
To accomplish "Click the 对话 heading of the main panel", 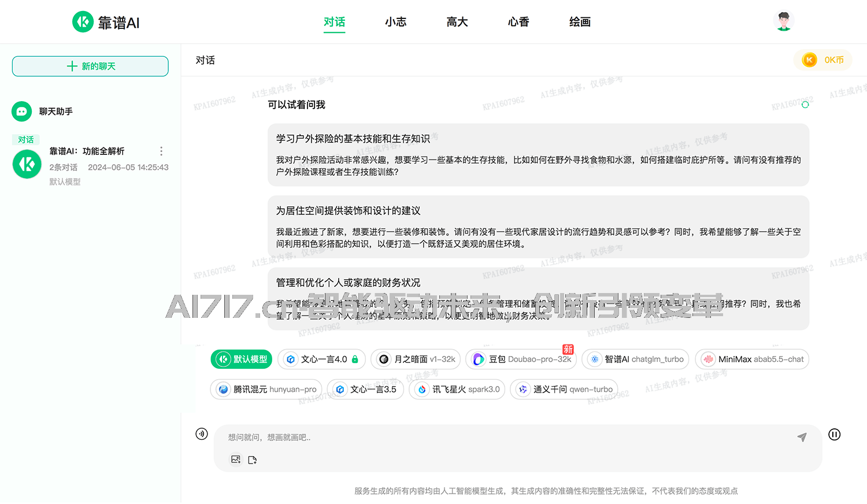I will coord(205,60).
